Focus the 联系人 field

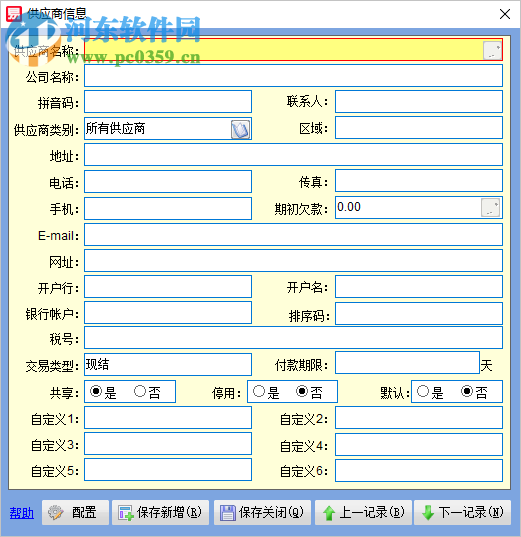coord(419,101)
